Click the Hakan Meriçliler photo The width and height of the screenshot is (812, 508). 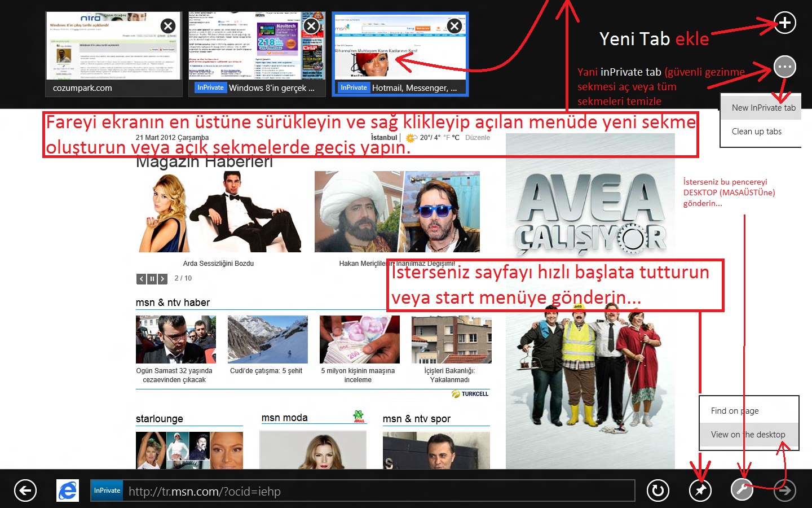[x=397, y=212]
